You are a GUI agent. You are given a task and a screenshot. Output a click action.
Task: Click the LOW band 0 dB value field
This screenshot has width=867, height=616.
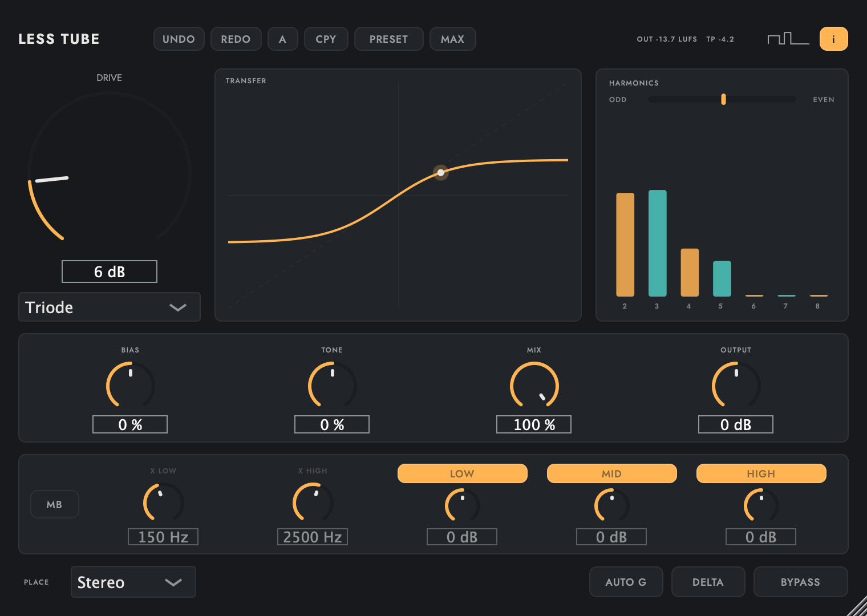462,537
